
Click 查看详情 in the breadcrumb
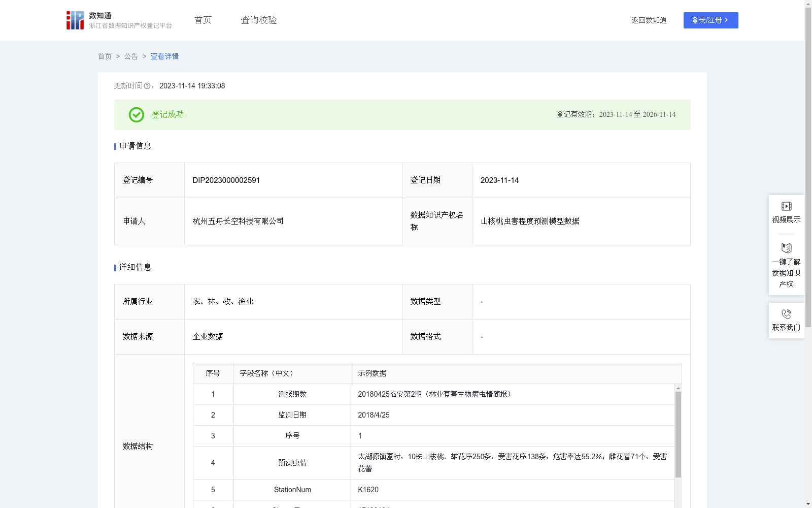(x=164, y=56)
